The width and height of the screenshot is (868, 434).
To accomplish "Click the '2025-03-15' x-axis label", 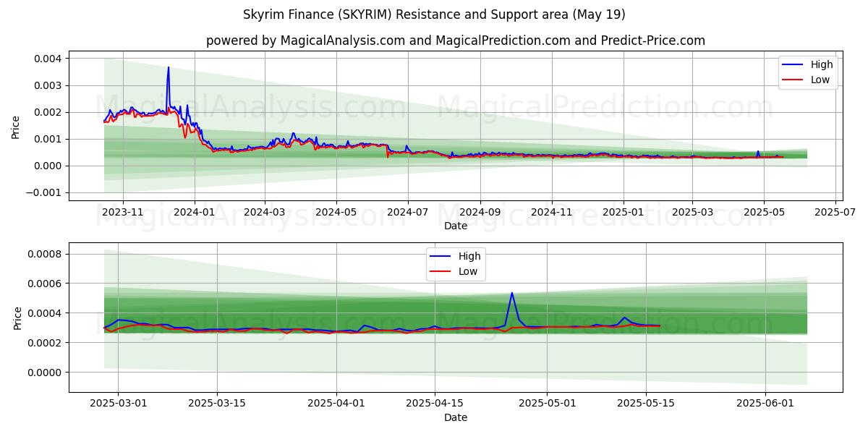I will click(217, 405).
